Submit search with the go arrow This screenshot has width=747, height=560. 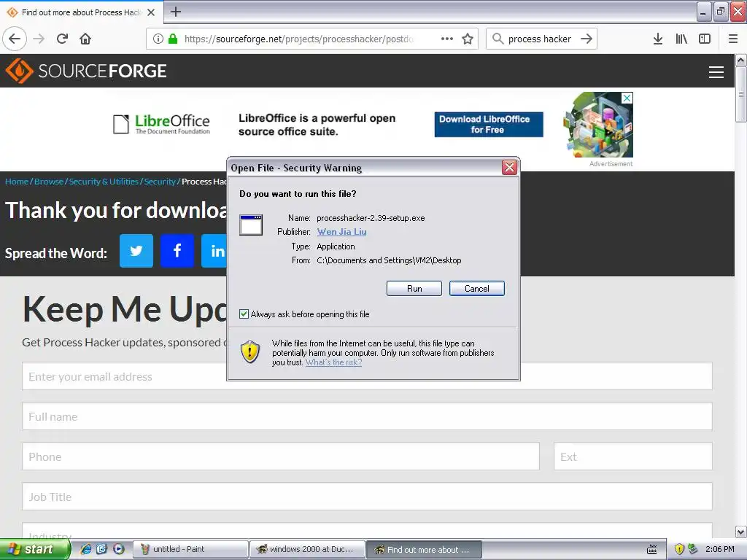point(587,39)
